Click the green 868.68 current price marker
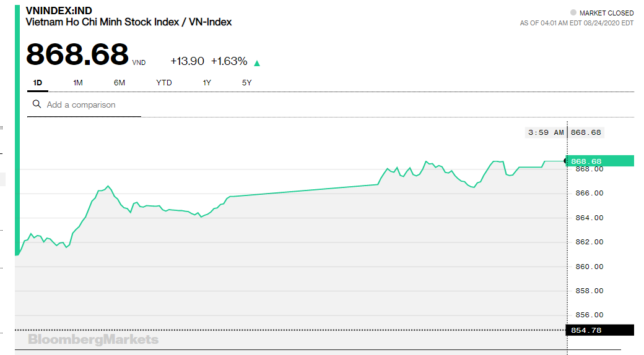 [601, 161]
